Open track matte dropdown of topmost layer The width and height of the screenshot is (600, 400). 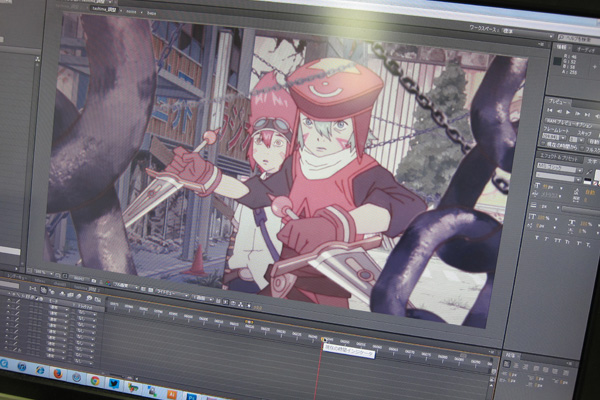coord(87,313)
